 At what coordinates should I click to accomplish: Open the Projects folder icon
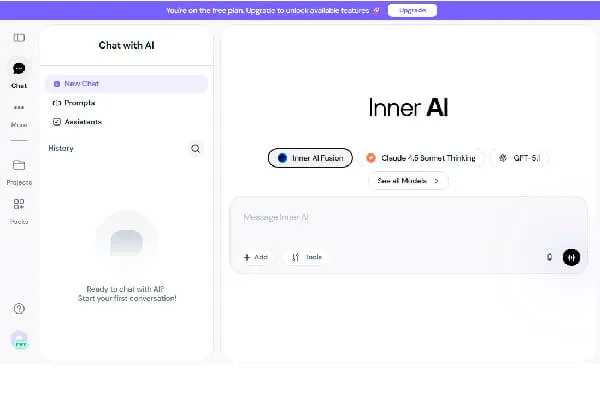tap(19, 165)
